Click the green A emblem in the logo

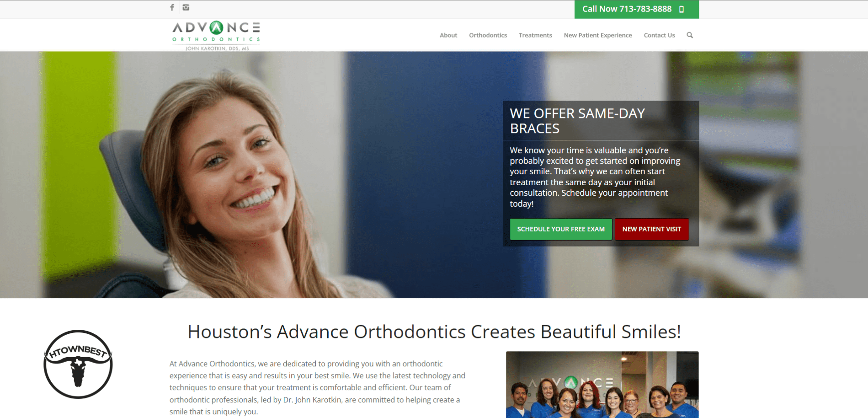coord(216,28)
